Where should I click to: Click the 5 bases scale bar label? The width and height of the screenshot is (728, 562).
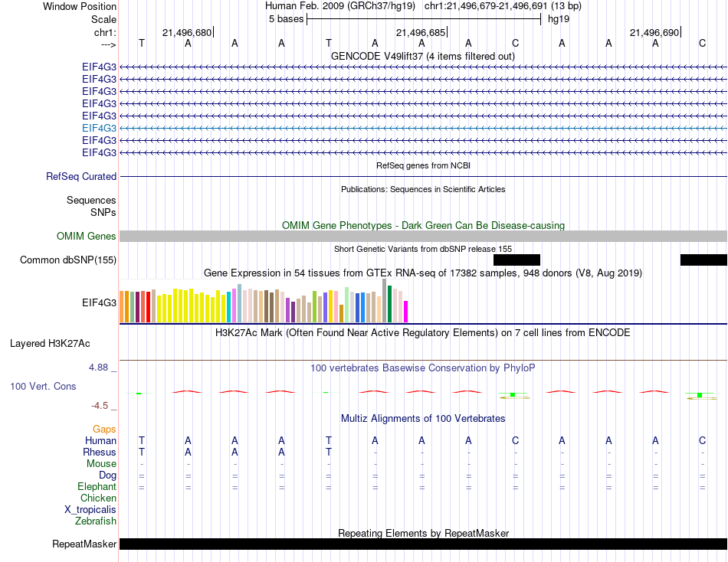tap(286, 19)
